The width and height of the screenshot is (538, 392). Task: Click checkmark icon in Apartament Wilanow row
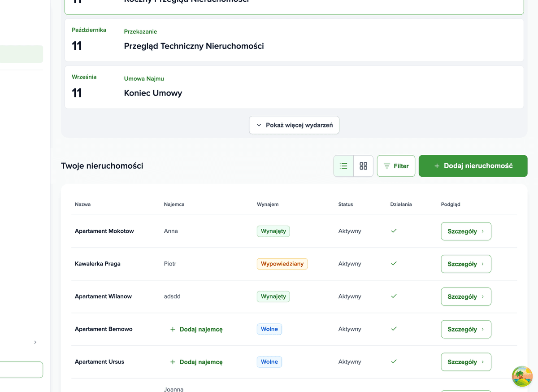(394, 296)
